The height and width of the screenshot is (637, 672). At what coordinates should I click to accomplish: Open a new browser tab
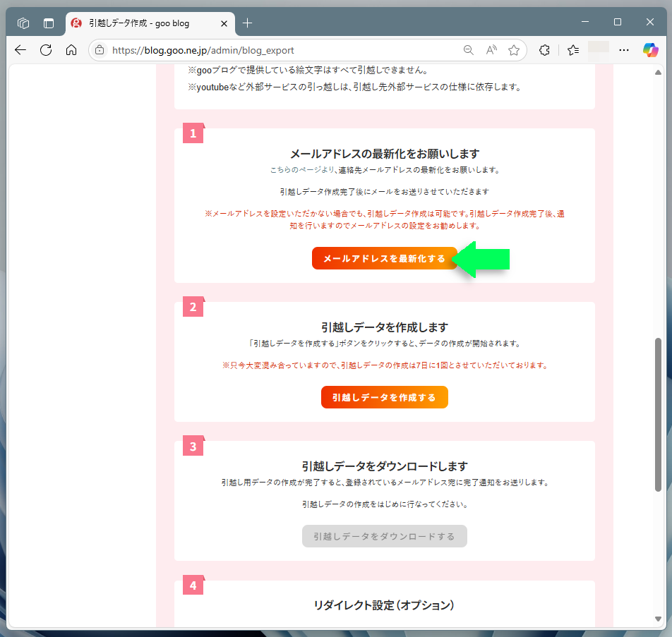tap(247, 23)
